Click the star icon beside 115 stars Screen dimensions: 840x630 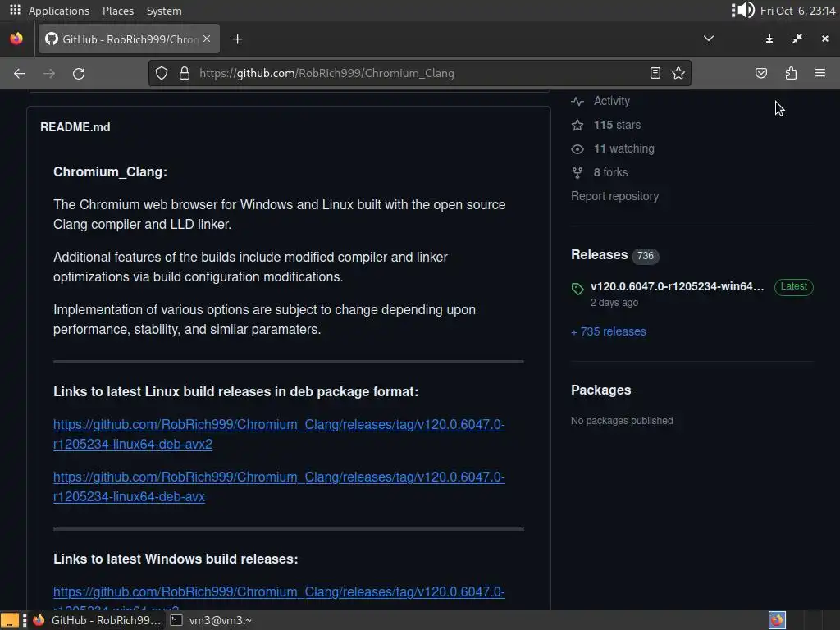tap(577, 125)
